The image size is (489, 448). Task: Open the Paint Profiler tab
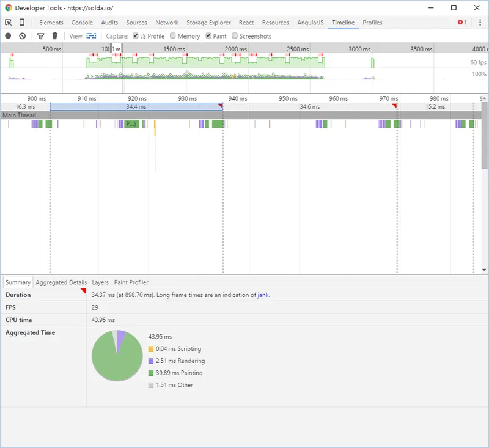click(131, 282)
